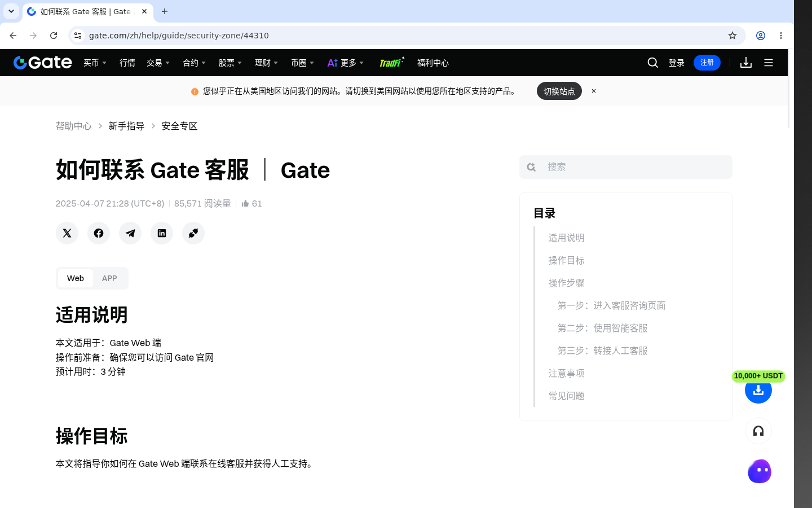Click the thumbs-up like icon

[x=245, y=203]
